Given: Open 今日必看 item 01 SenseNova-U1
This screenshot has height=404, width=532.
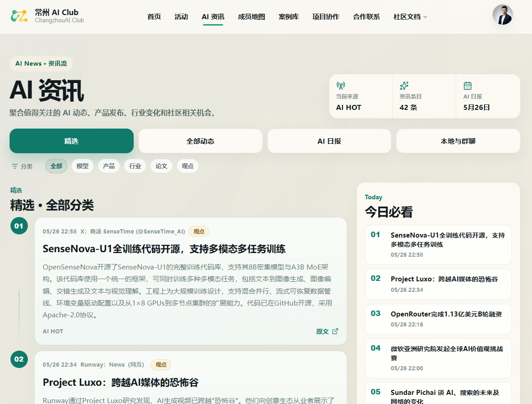Looking at the screenshot, I should click(438, 244).
